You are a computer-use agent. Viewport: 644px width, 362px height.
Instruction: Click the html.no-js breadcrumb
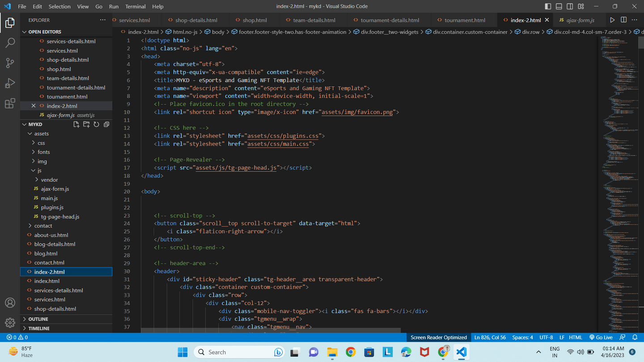point(185,32)
